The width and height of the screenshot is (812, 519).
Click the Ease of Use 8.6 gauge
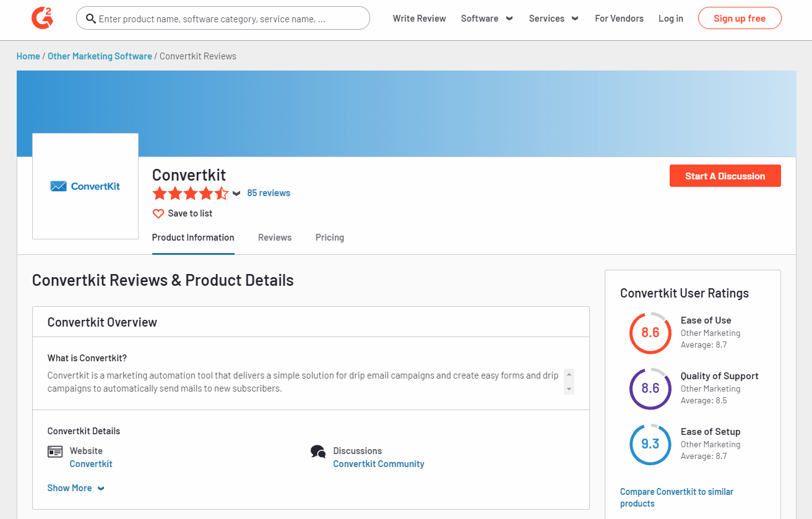point(650,333)
